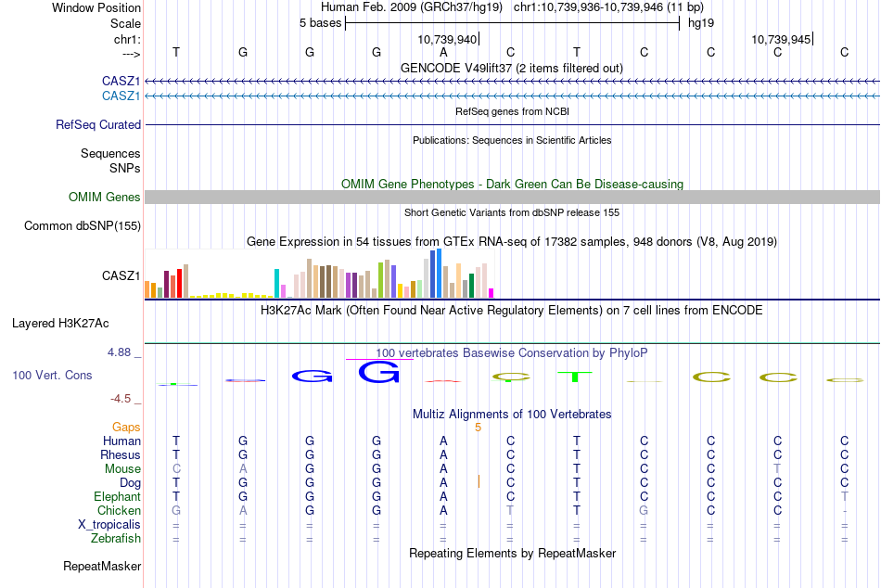Click the dash at end of Chicken row
The image size is (881, 588).
pyautogui.click(x=845, y=511)
